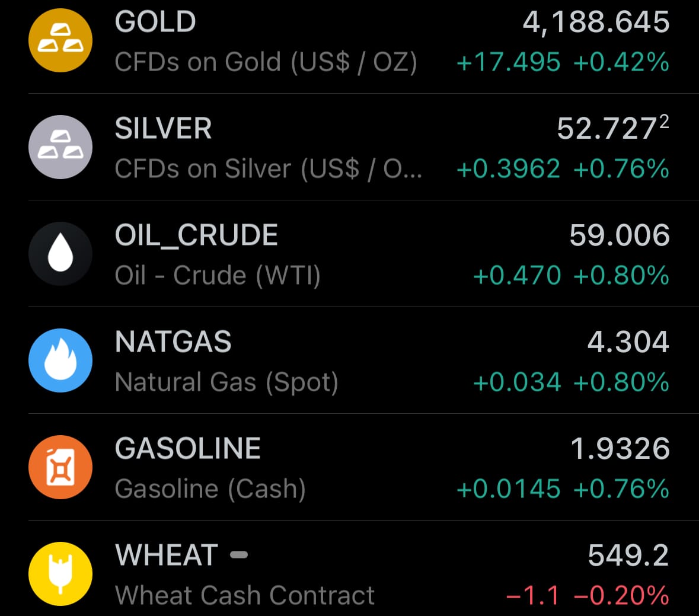Open the GOLD symbol name
The width and height of the screenshot is (699, 616).
pos(155,23)
